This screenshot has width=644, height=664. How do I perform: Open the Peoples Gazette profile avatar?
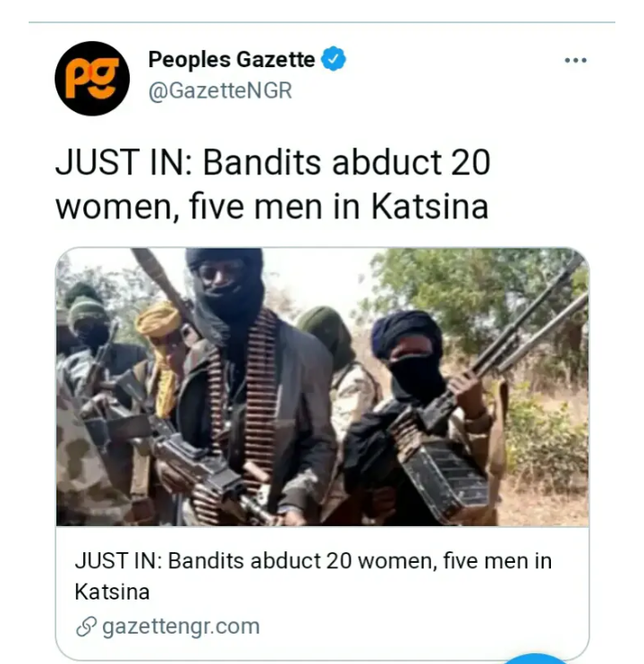92,79
